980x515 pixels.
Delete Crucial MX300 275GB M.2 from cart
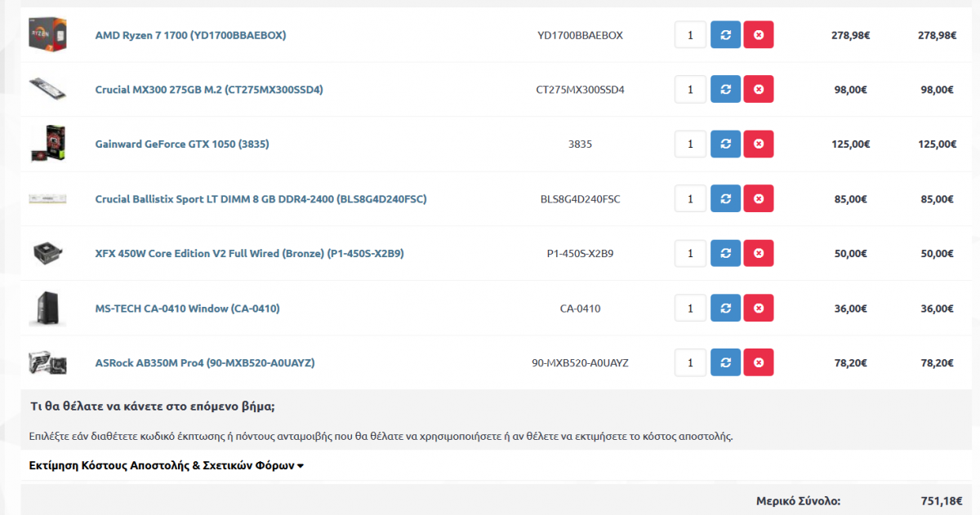click(759, 89)
